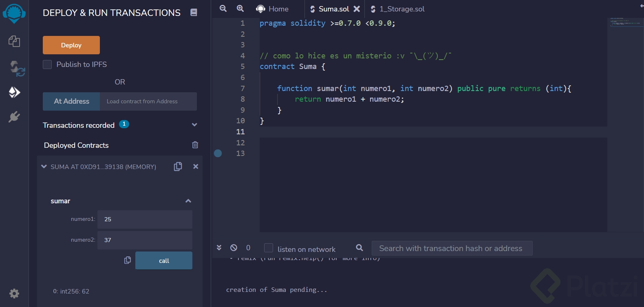
Task: Click the pending transactions counter 0
Action: coord(248,248)
